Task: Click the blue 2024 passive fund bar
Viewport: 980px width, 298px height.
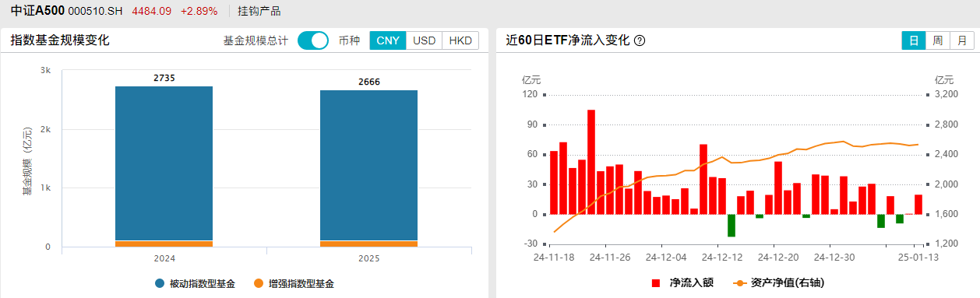Action: (164, 163)
